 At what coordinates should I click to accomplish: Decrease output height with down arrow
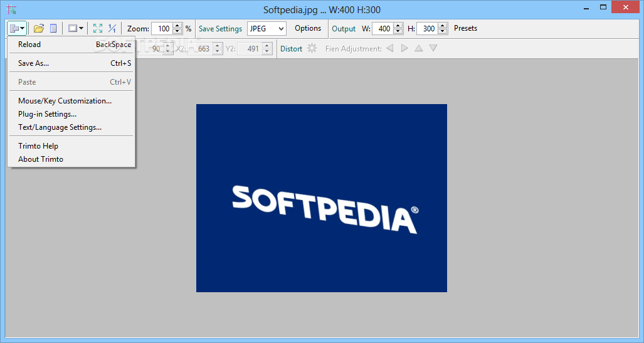[443, 31]
